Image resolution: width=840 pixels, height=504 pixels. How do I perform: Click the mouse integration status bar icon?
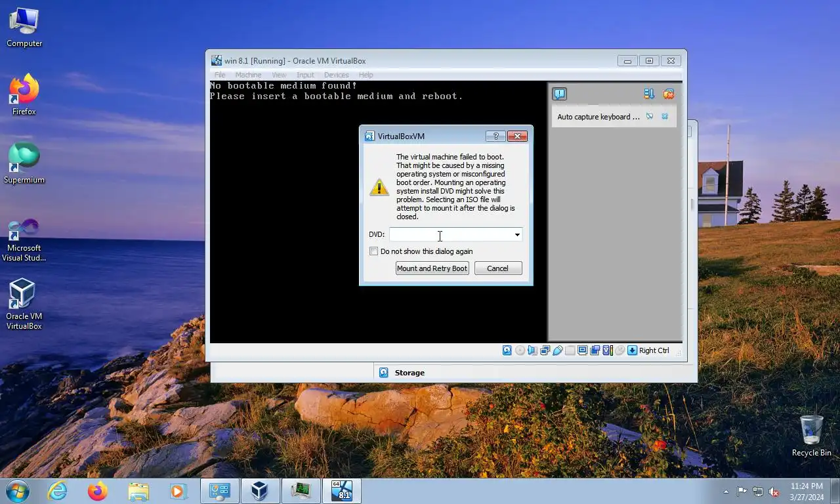(x=619, y=350)
